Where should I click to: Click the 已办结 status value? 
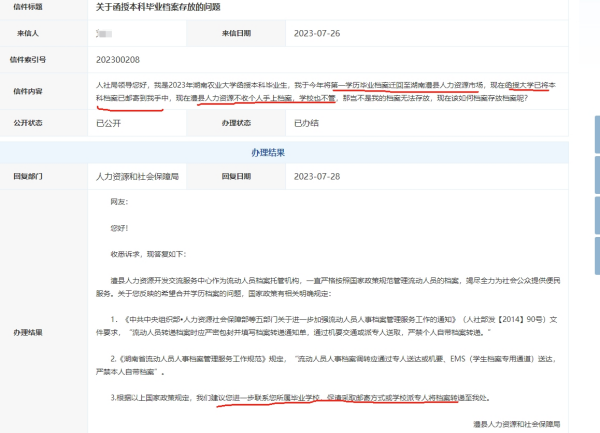(306, 123)
